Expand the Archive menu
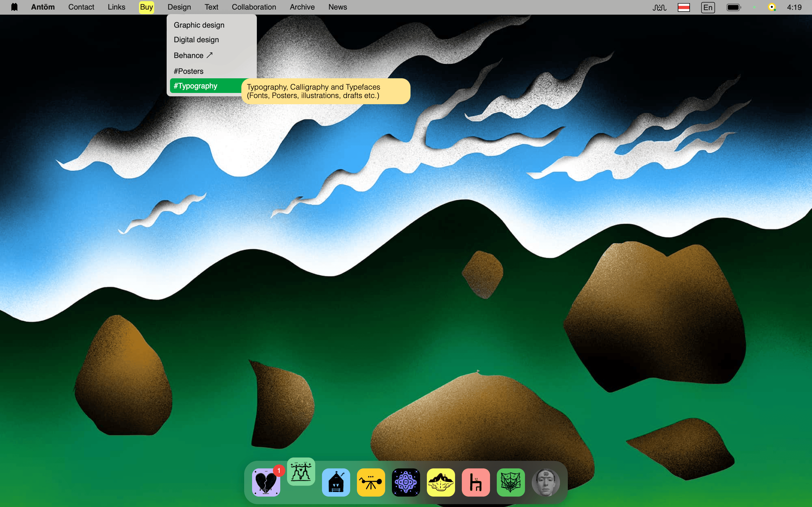Screen dimensions: 812x507 (302, 7)
